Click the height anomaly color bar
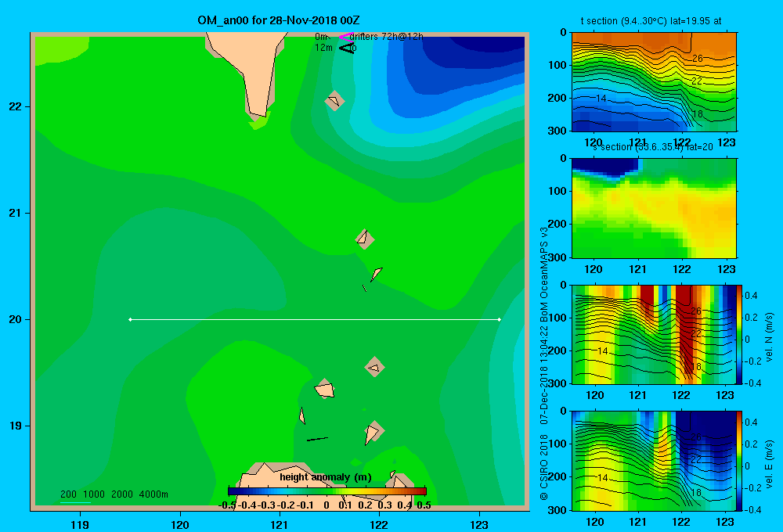 [x=327, y=491]
